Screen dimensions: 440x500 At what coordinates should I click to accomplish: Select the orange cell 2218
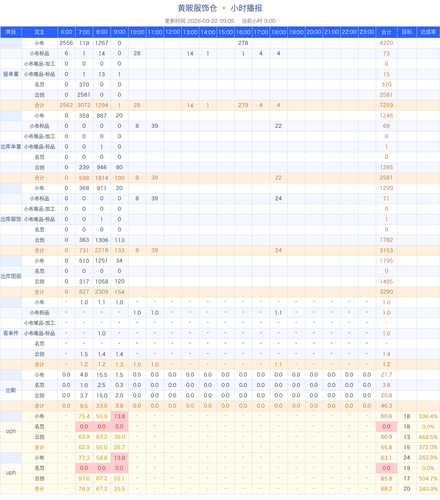tap(102, 250)
